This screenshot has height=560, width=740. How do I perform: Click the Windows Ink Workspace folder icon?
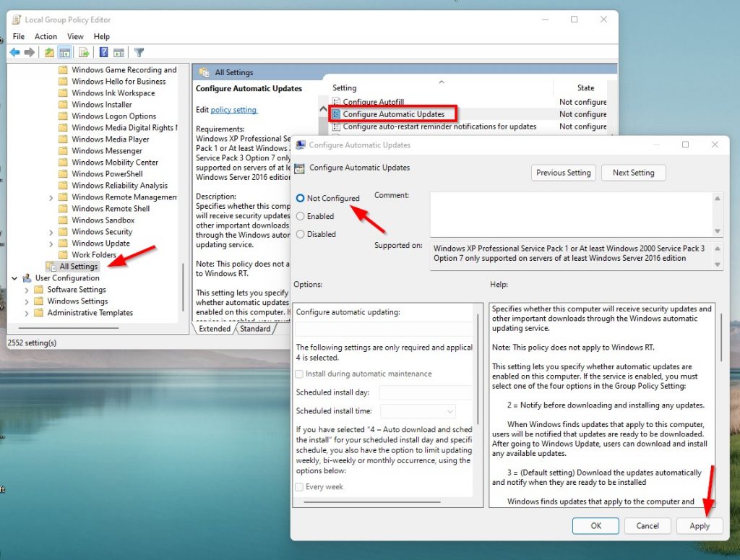63,93
